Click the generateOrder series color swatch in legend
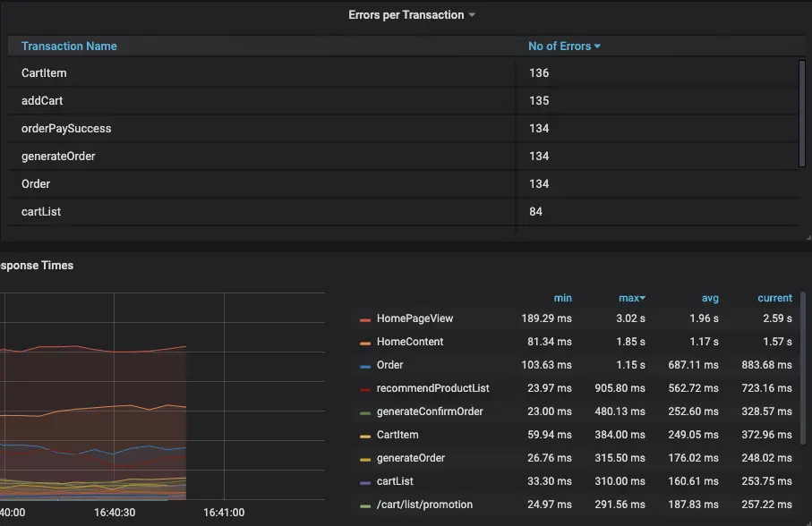The width and height of the screenshot is (812, 526). (365, 460)
